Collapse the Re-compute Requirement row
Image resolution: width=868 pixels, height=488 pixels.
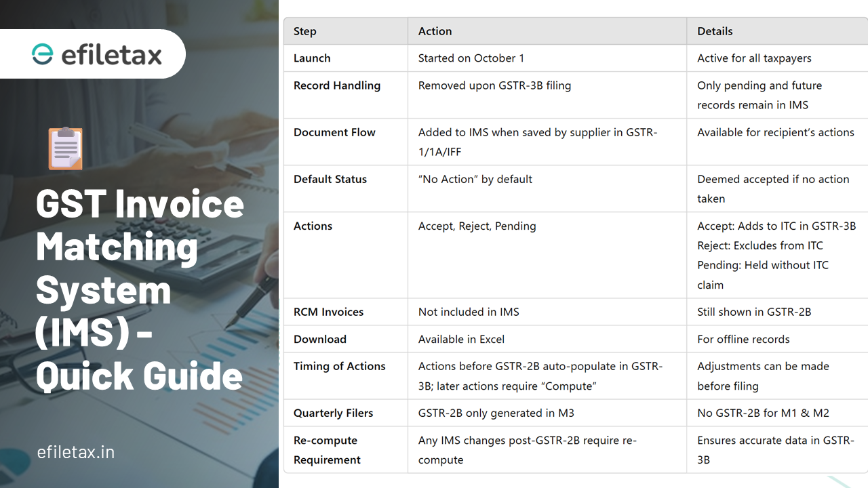325,449
